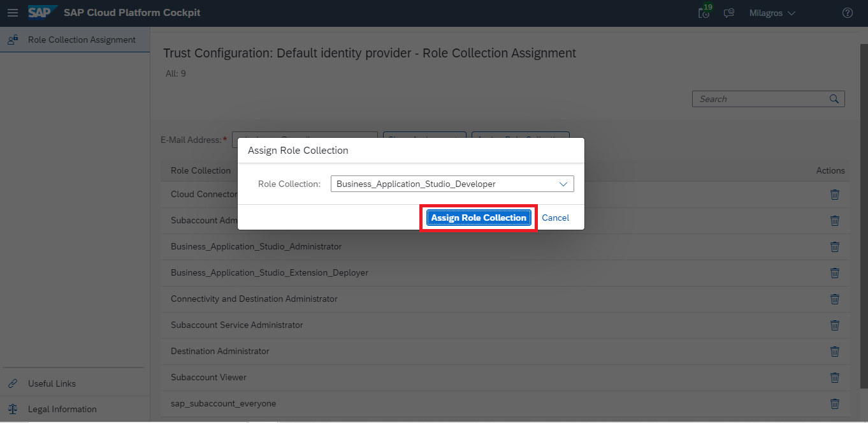Open the notifications icon with badge 19
The height and width of the screenshot is (423, 868).
tap(704, 13)
